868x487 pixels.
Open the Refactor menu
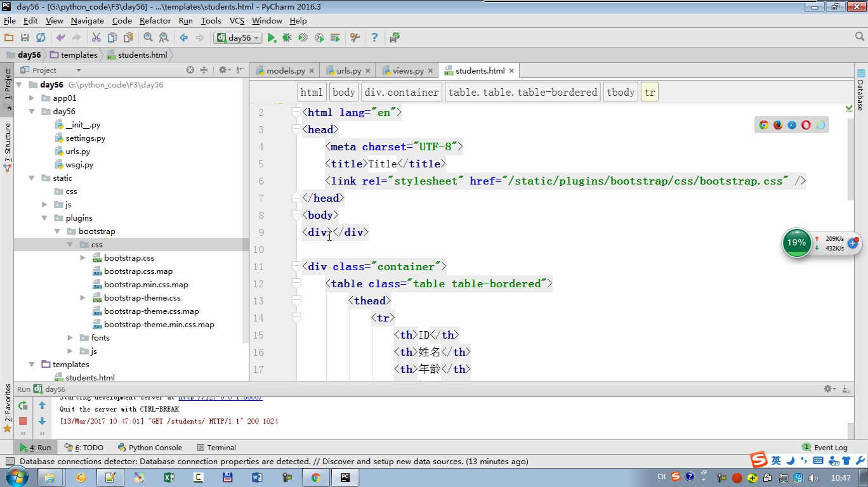[155, 20]
